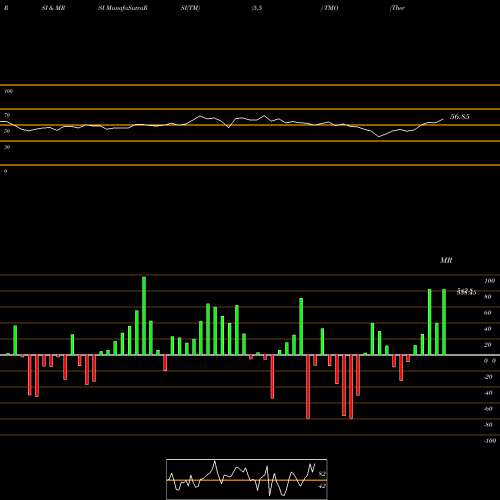Click the 'MR' label above bar chart
Viewport: 500px width, 500px height.
(x=446, y=260)
